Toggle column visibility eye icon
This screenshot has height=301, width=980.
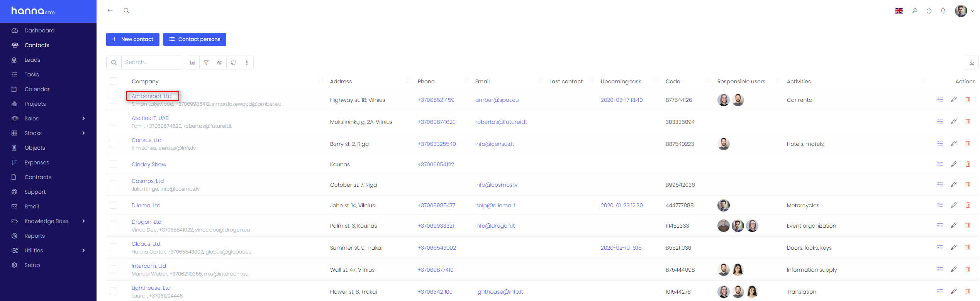coord(220,63)
